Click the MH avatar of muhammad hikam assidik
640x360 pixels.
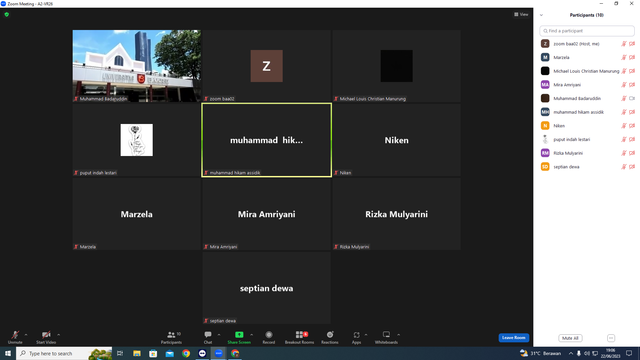coord(545,112)
